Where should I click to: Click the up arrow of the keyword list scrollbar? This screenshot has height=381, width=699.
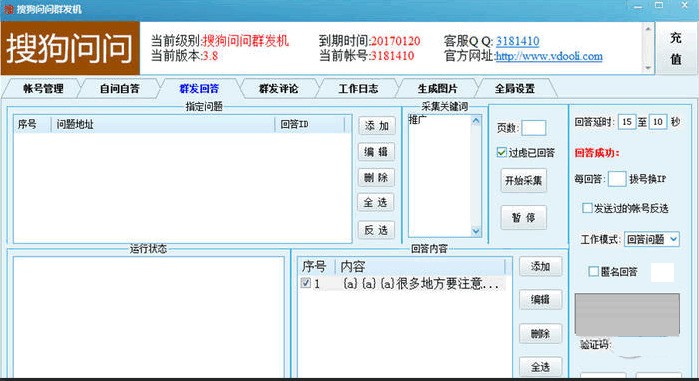pos(476,120)
